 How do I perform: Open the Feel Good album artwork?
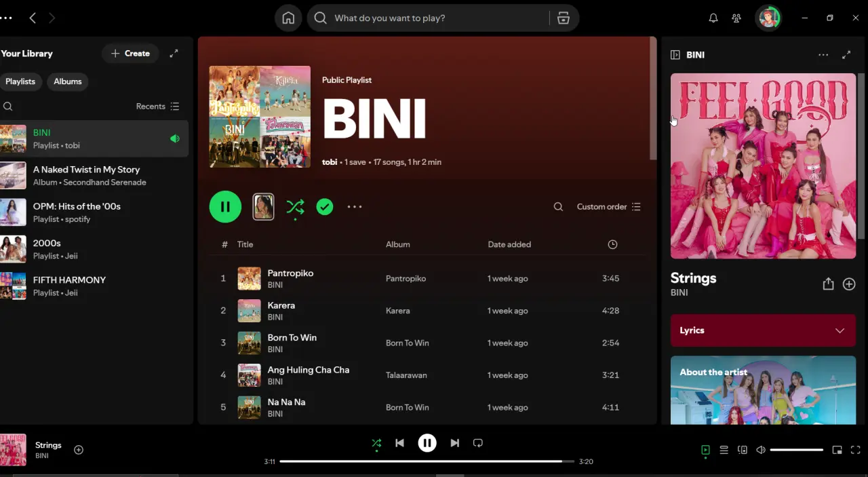coord(763,166)
